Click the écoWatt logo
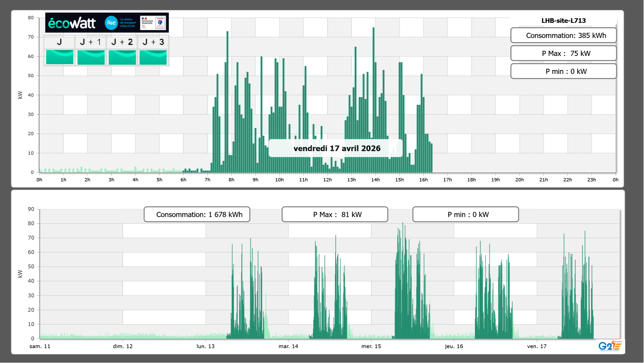Screen dimensions: 644x363 (x=72, y=23)
